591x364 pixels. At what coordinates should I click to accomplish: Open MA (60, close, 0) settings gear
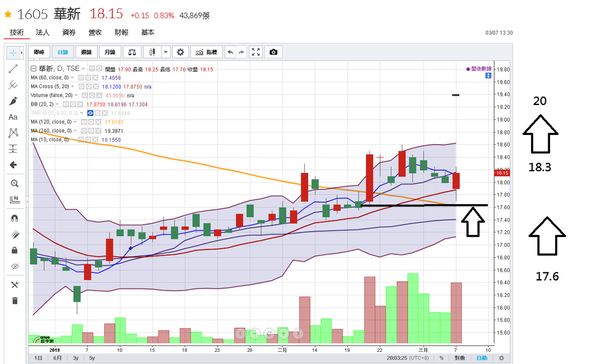(88, 78)
